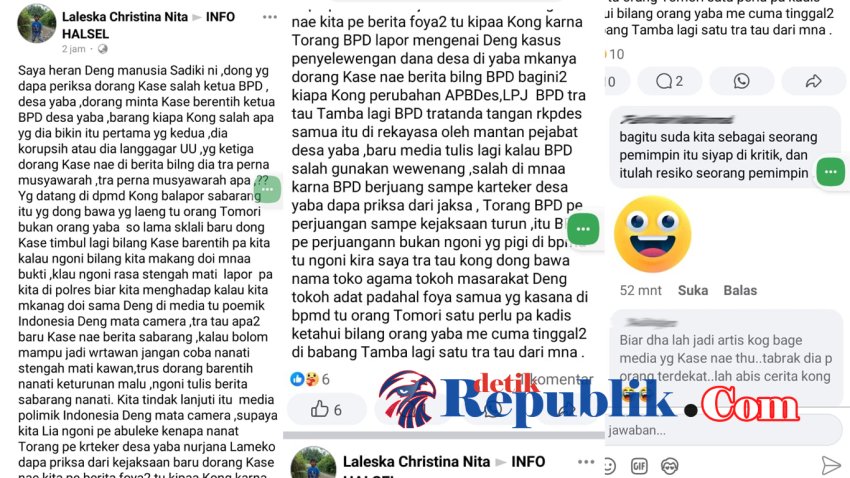
Task: Tap the share arrow icon
Action: point(813,81)
